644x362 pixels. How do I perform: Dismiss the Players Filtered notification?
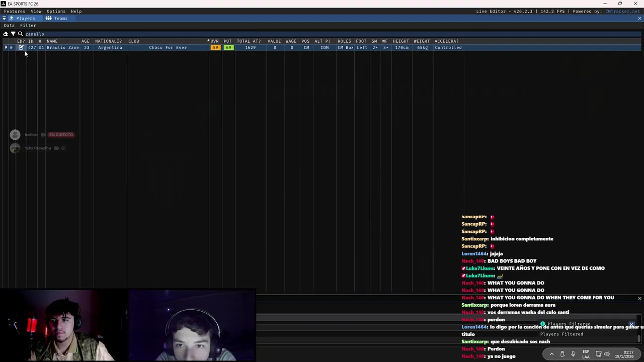(631, 324)
